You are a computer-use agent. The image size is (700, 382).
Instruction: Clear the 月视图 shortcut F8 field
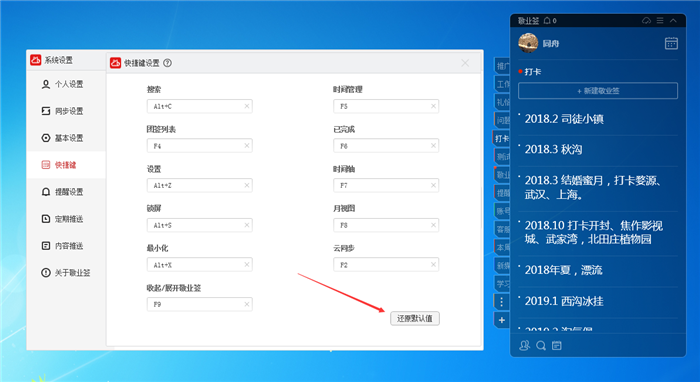(433, 225)
